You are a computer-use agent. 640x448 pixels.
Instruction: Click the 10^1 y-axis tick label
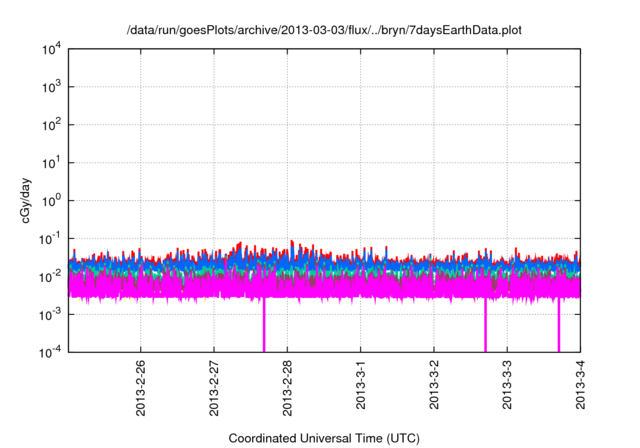pyautogui.click(x=51, y=163)
